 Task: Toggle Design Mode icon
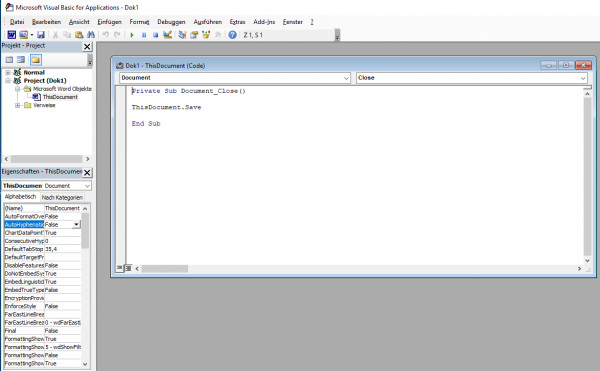pos(167,35)
